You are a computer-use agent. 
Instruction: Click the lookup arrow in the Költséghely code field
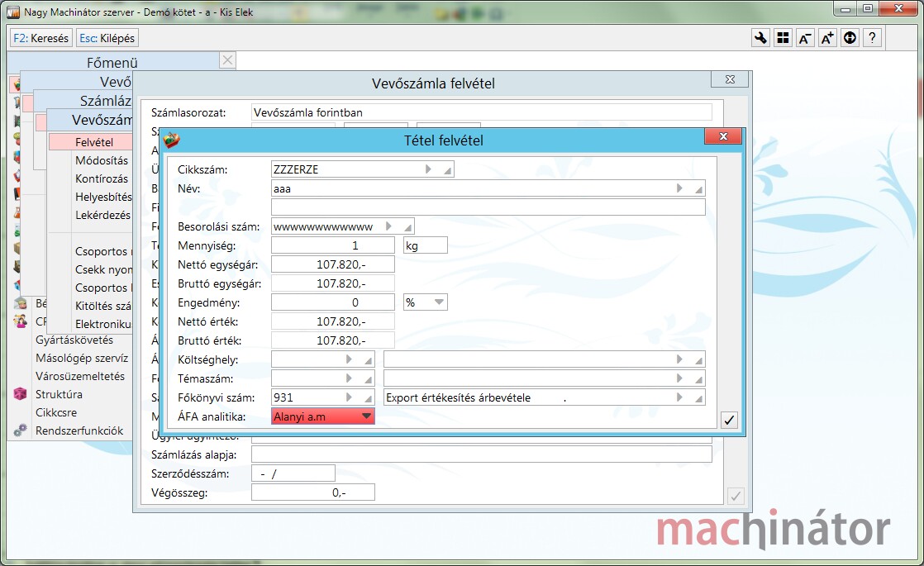(349, 359)
